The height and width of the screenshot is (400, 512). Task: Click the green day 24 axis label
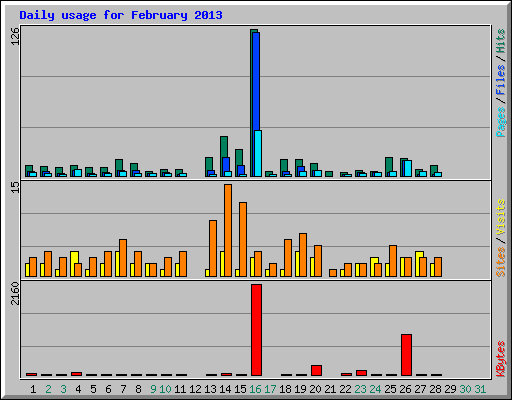(375, 389)
